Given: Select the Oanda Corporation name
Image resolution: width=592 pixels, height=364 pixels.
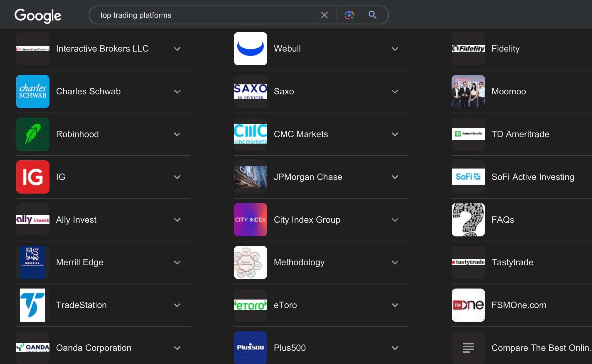Looking at the screenshot, I should pyautogui.click(x=94, y=348).
